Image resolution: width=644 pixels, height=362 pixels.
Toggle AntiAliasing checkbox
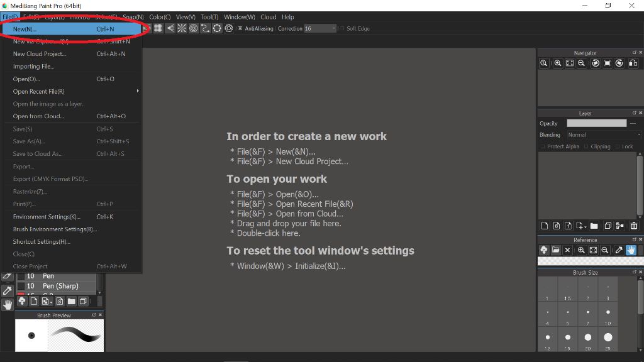coord(240,28)
